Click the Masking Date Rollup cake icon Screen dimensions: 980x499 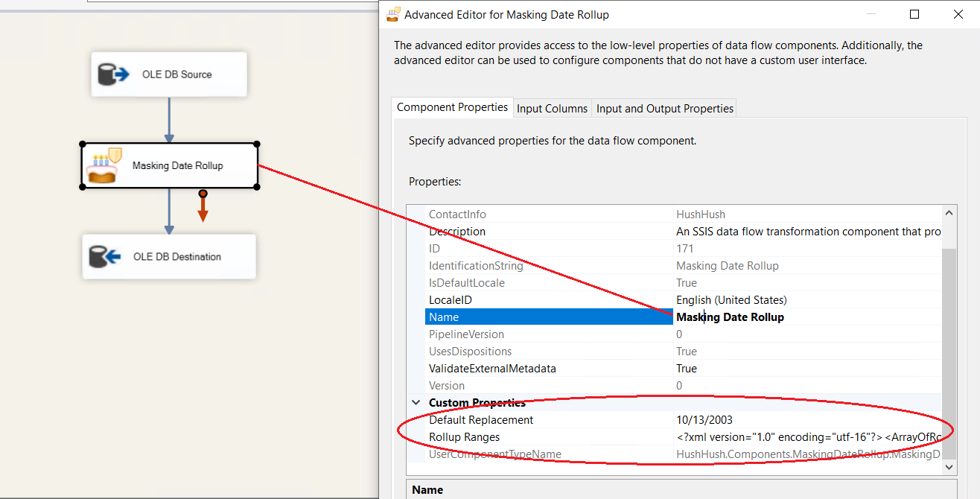[x=104, y=166]
